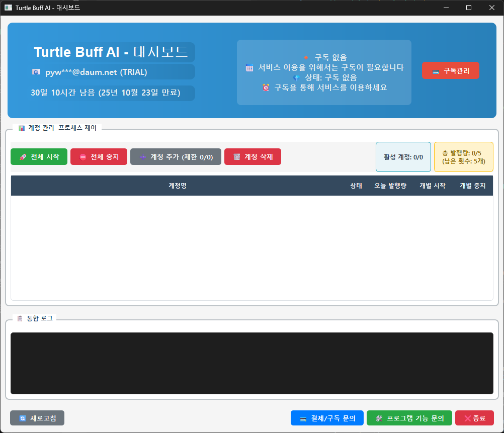Open 프로그램 기능 문의 inquiry

[x=409, y=418]
